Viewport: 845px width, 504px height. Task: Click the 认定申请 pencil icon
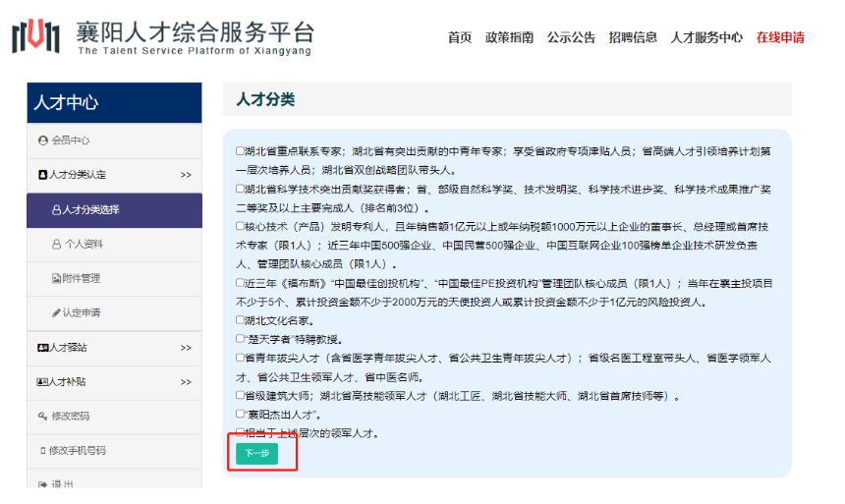(x=56, y=312)
